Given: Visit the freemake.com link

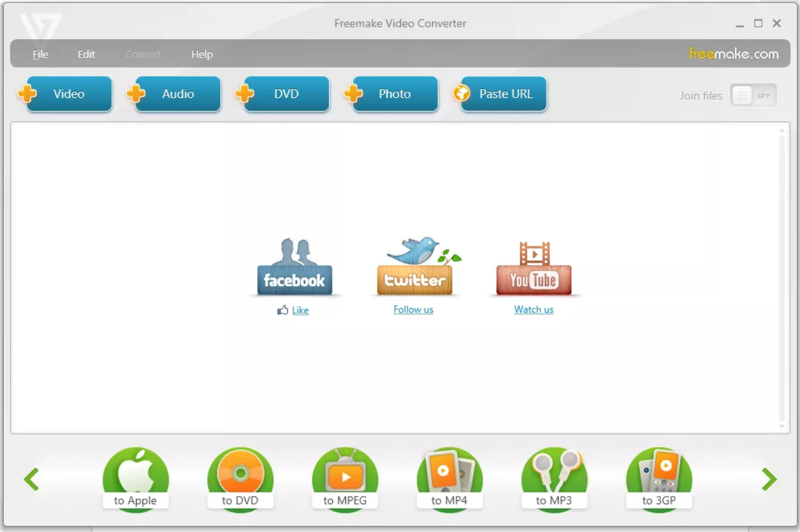Looking at the screenshot, I should coord(734,54).
